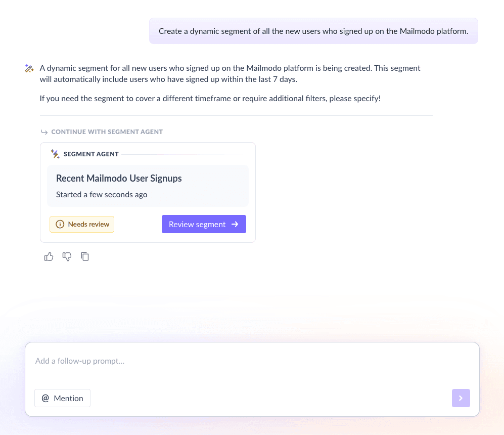This screenshot has height=435, width=504.
Task: Copy the agent's message text
Action: coord(85,256)
